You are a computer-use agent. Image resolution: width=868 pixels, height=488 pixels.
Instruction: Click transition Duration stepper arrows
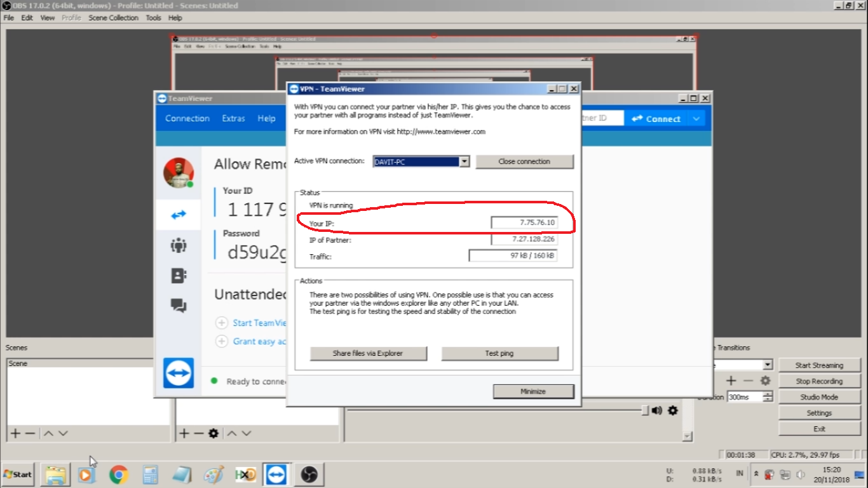768,396
